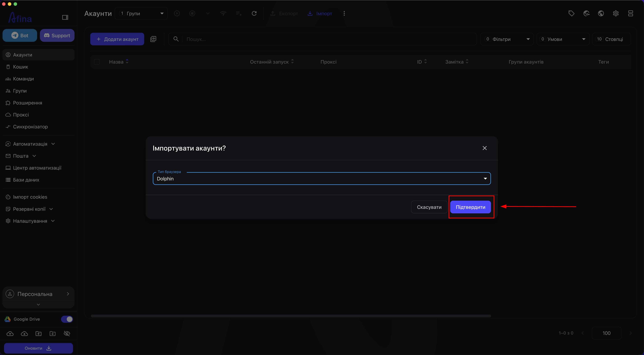Open chevron dropdown after stop icon
Viewport: 644px width, 355px height.
pyautogui.click(x=208, y=14)
